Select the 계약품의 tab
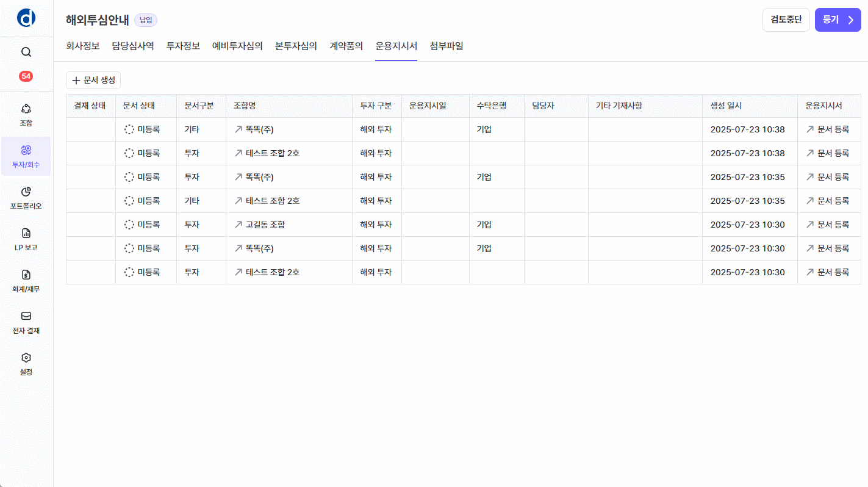 tap(346, 46)
